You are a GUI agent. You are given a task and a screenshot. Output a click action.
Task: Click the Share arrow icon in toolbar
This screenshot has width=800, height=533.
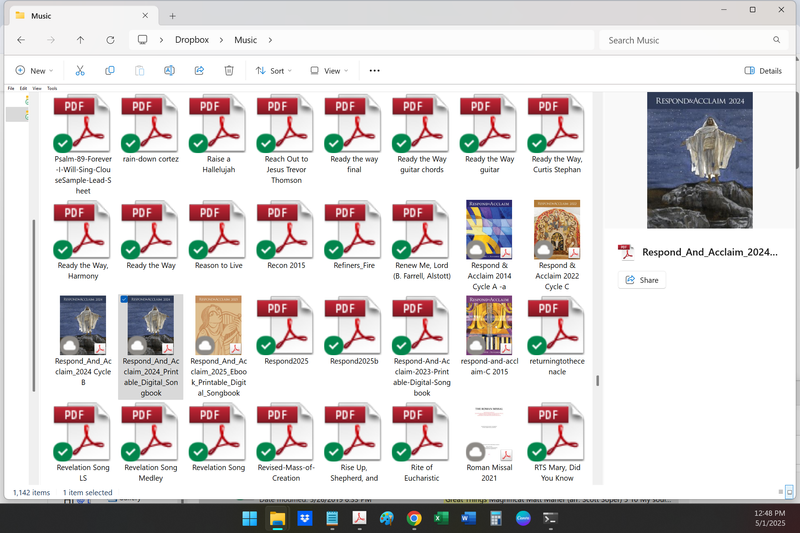tap(199, 71)
